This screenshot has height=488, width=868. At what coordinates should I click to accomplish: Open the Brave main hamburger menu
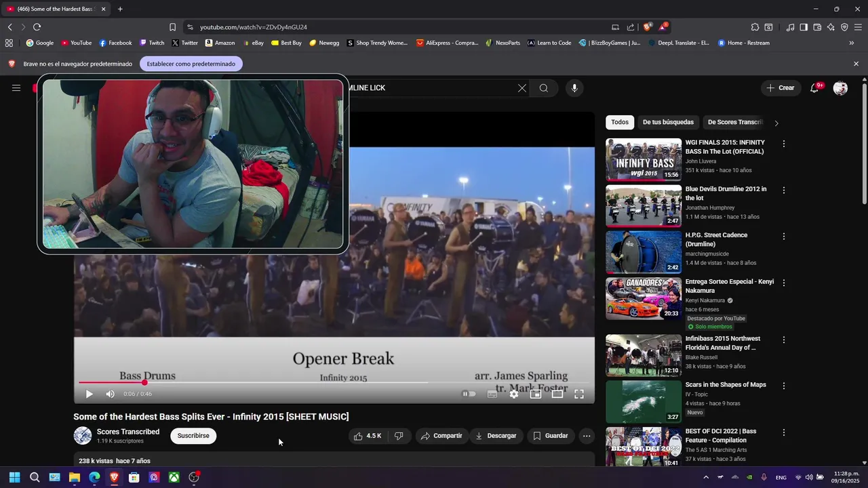(x=859, y=27)
